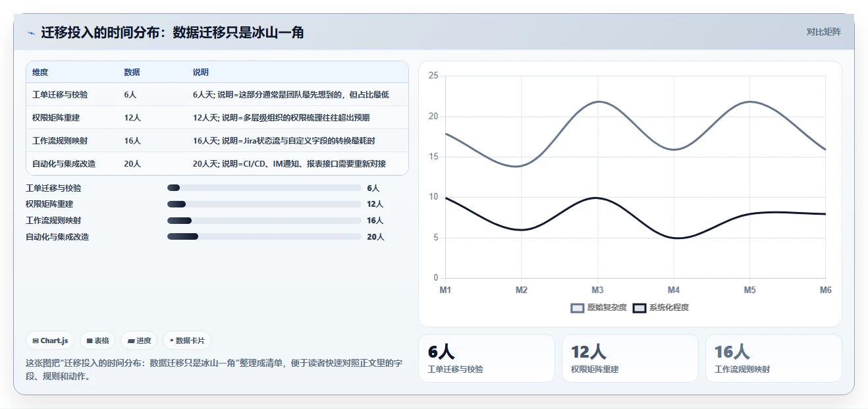The width and height of the screenshot is (868, 409).
Task: Open the 12人 权限矩阵重建 data card
Action: pyautogui.click(x=630, y=358)
